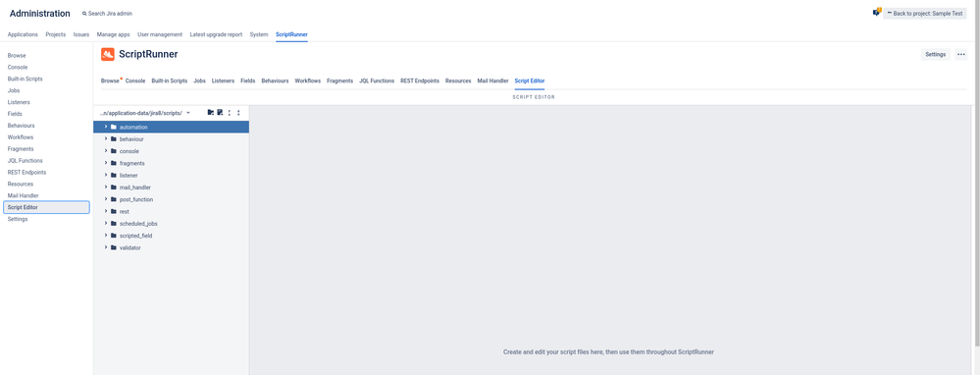The height and width of the screenshot is (375, 980).
Task: Expand the behaviour folder chevron
Action: pyautogui.click(x=106, y=138)
